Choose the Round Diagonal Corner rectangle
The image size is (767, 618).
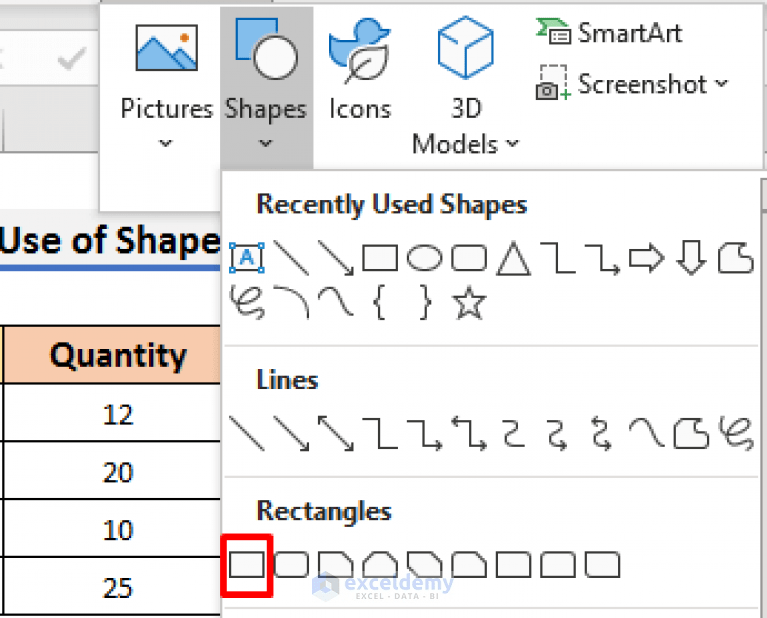[x=602, y=565]
